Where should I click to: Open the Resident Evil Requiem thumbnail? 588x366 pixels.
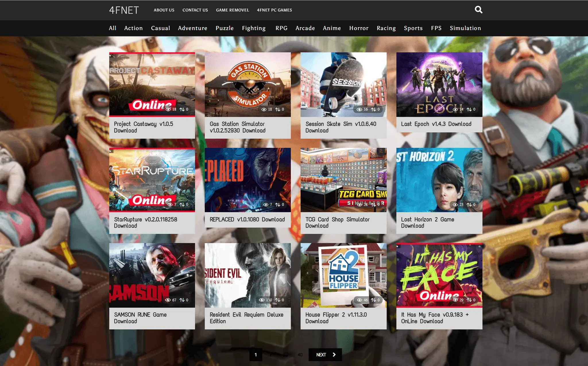click(x=248, y=275)
